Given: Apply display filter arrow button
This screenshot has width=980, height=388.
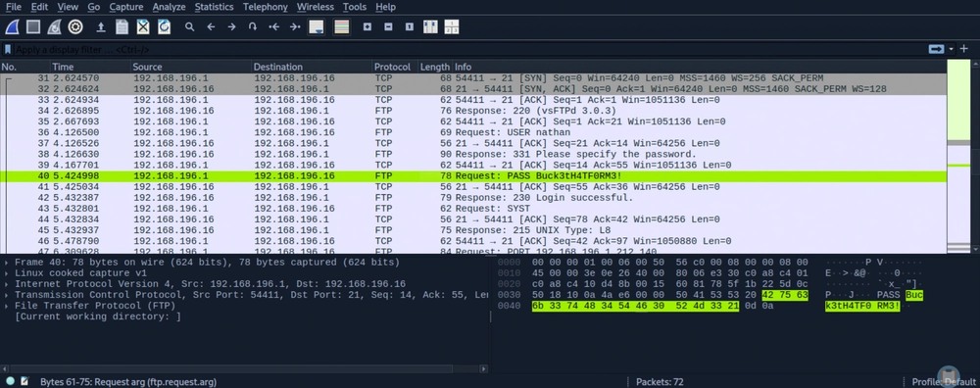Looking at the screenshot, I should [936, 49].
